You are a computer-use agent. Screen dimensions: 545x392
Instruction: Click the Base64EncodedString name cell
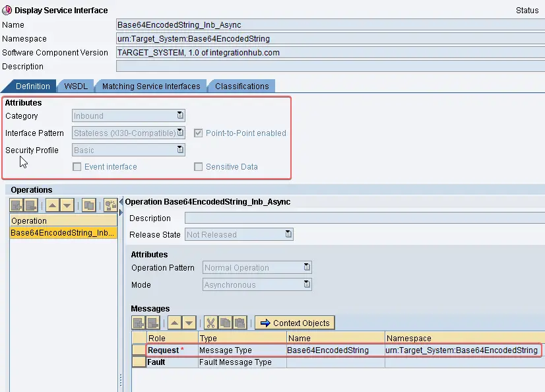(x=336, y=350)
